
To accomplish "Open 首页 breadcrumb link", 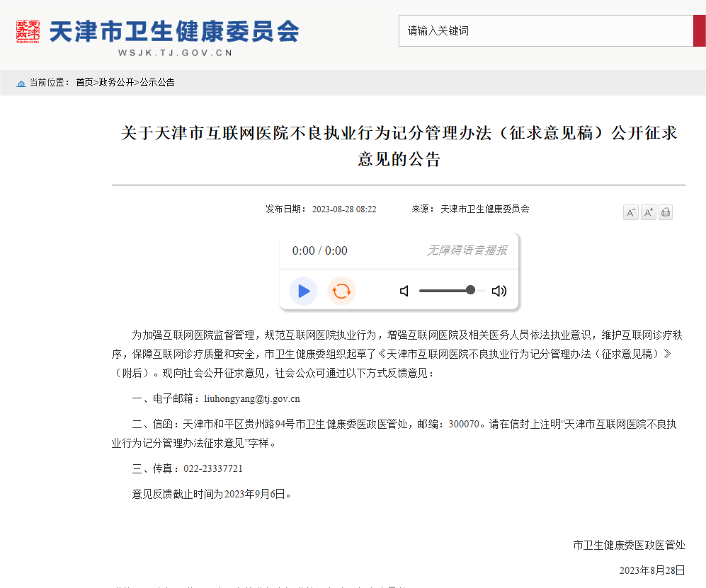I will (x=84, y=82).
